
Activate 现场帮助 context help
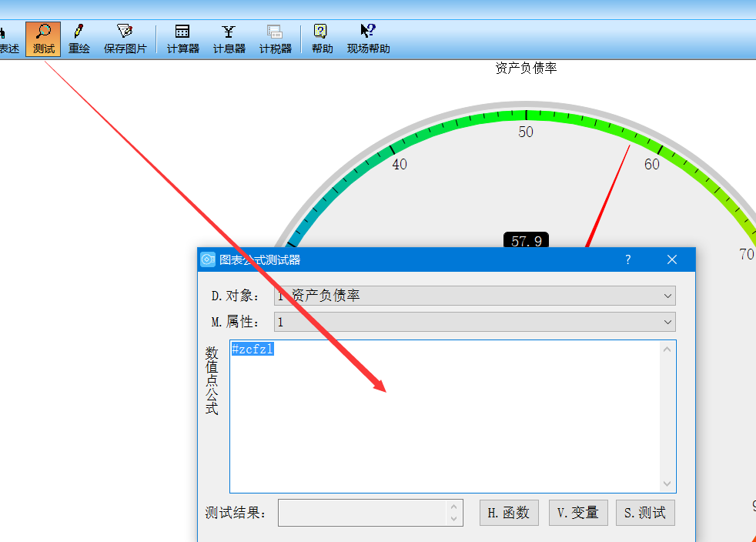pos(368,38)
